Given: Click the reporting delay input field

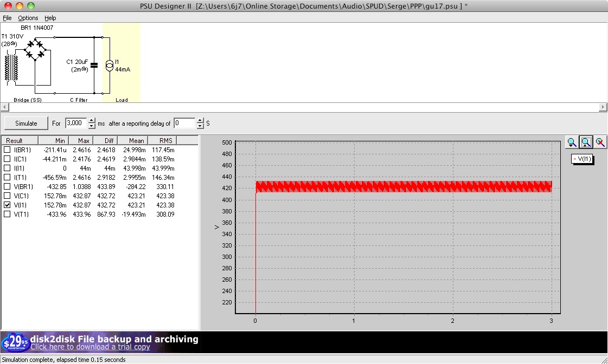Looking at the screenshot, I should coord(185,123).
